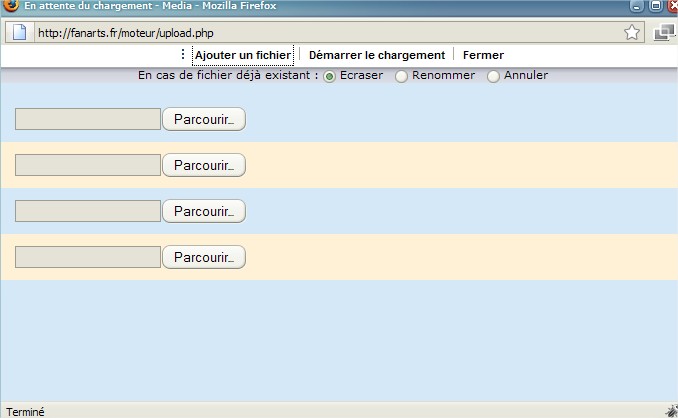The height and width of the screenshot is (418, 678).
Task: Click the fourth Parcourir button
Action: 204,257
